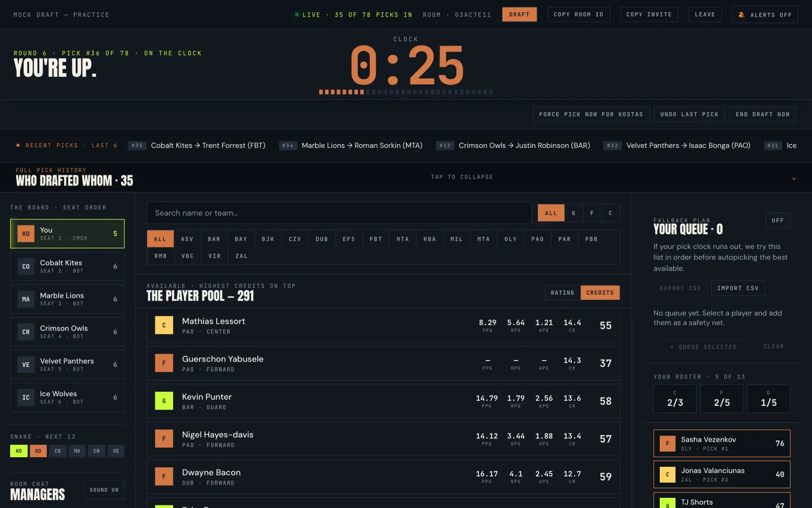Click Undo Last Pick

point(689,114)
